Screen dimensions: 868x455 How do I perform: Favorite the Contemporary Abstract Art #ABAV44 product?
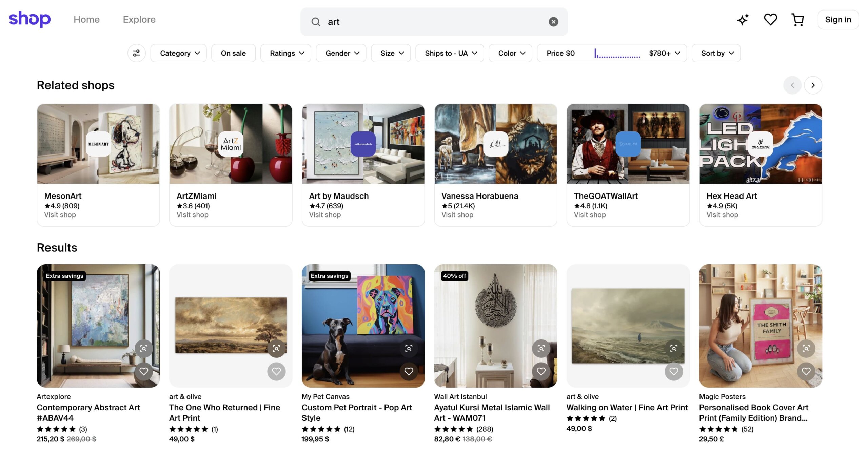(144, 371)
